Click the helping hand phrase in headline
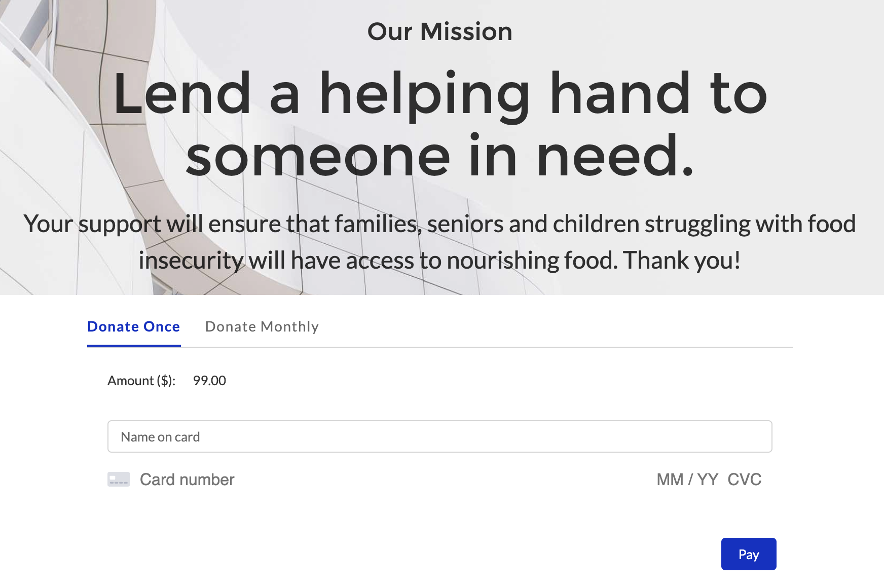 click(505, 96)
